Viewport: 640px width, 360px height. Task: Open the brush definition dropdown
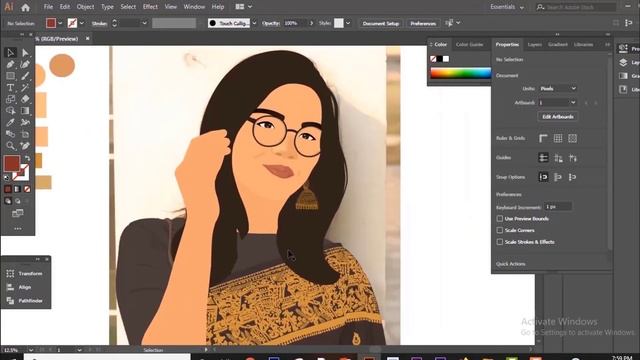[254, 23]
